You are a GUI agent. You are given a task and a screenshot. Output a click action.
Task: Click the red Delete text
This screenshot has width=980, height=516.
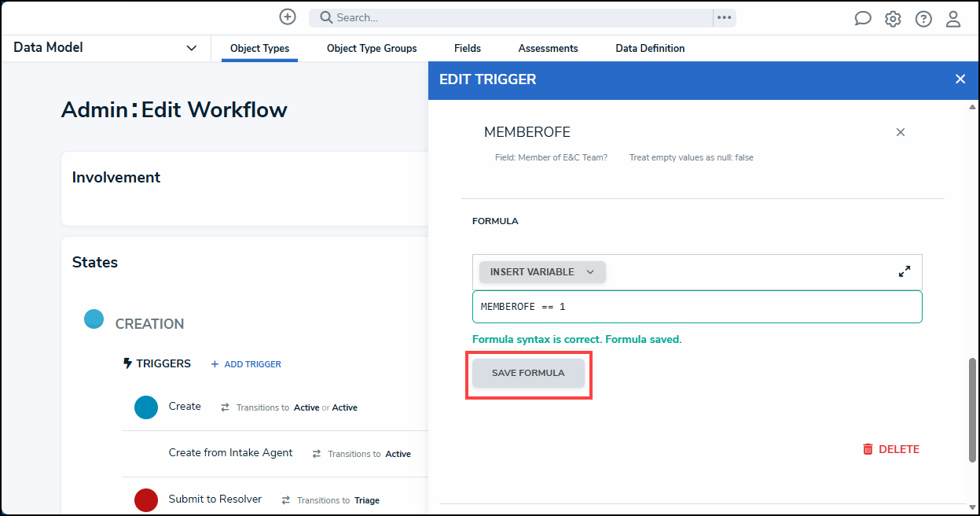pyautogui.click(x=899, y=449)
